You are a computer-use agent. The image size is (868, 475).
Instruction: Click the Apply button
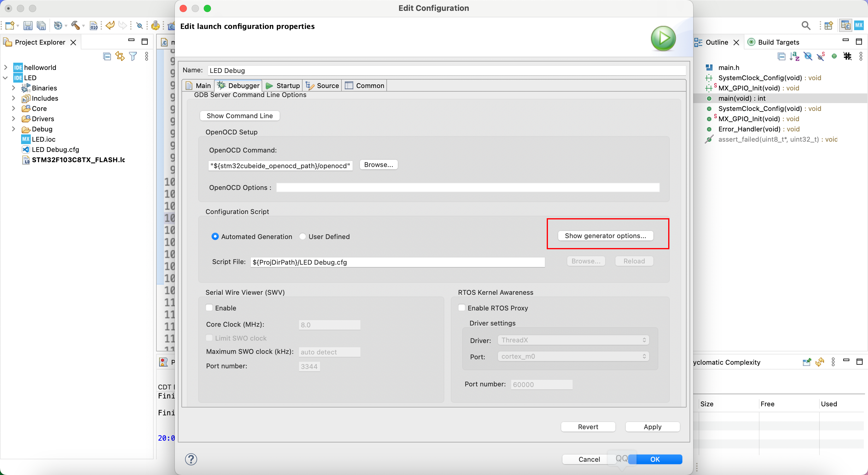click(652, 426)
